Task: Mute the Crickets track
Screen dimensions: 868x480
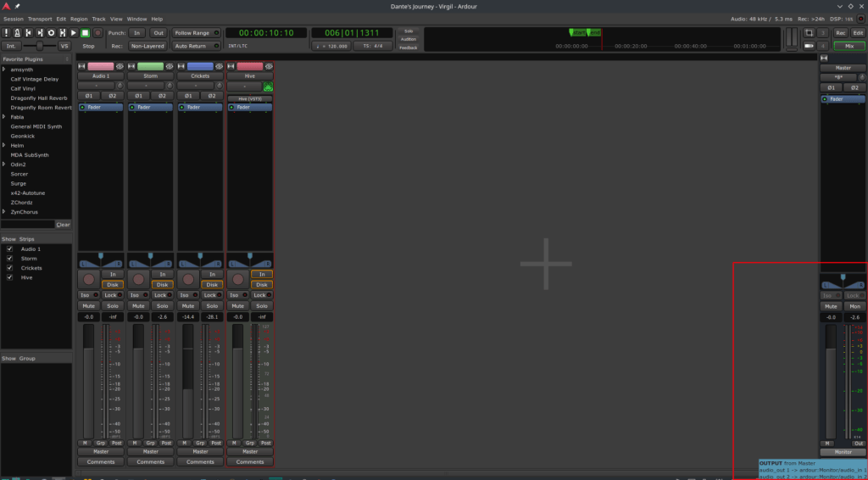Action: pos(187,305)
